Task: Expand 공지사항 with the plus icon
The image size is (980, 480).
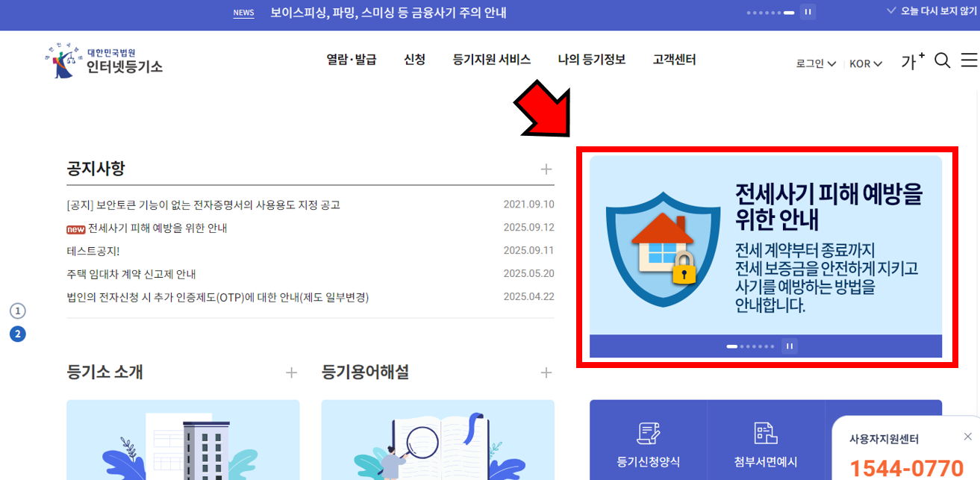Action: pyautogui.click(x=546, y=169)
